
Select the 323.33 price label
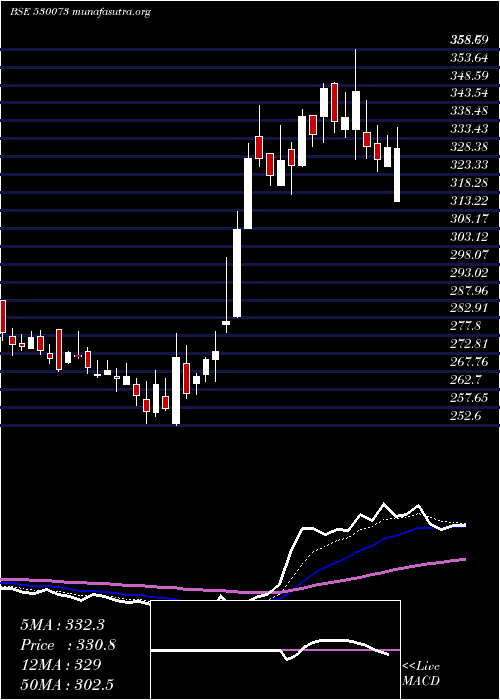(x=468, y=165)
